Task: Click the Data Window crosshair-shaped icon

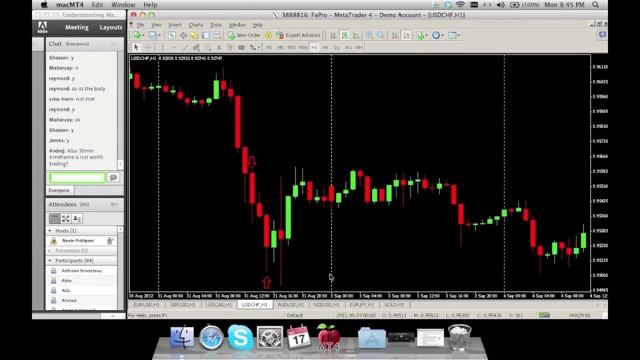Action: click(x=183, y=36)
